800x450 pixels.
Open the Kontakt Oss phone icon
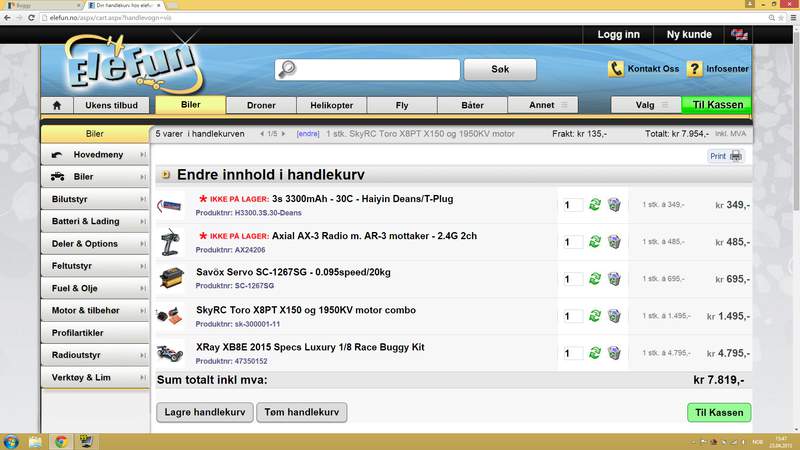617,69
